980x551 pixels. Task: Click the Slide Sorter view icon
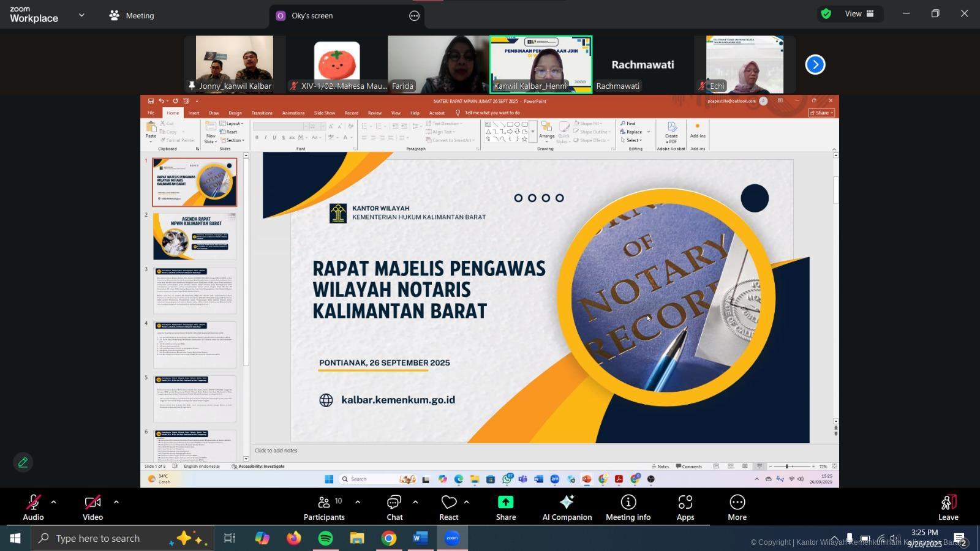(x=731, y=466)
